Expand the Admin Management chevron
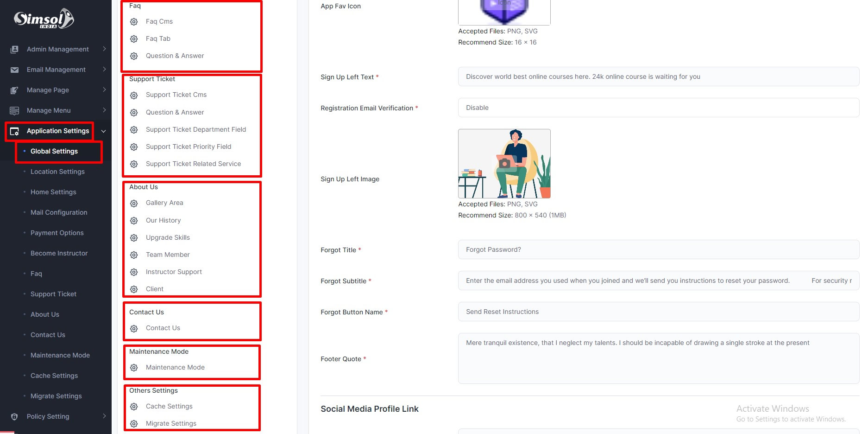Image resolution: width=868 pixels, height=434 pixels. tap(104, 49)
